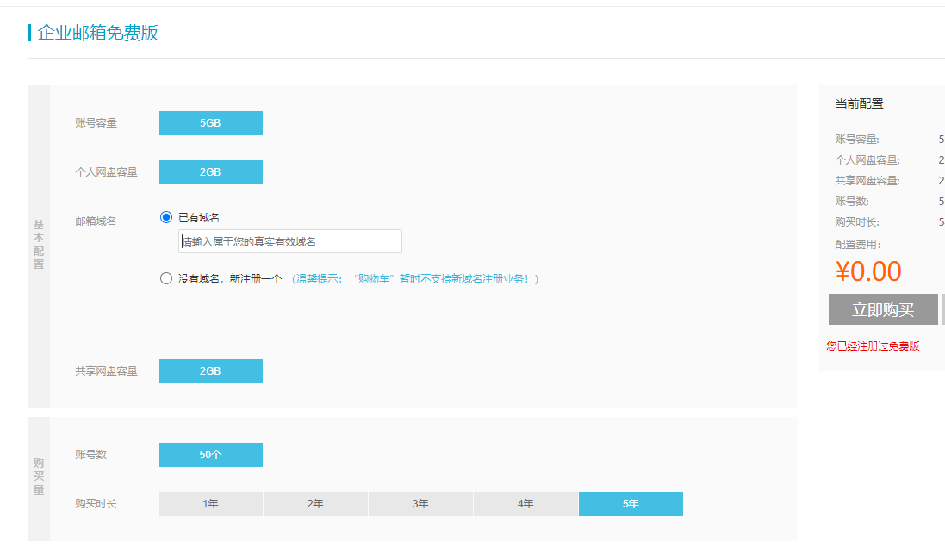The image size is (945, 560).
Task: Click the 温馨提示 shopping cart notice text
Action: point(417,279)
